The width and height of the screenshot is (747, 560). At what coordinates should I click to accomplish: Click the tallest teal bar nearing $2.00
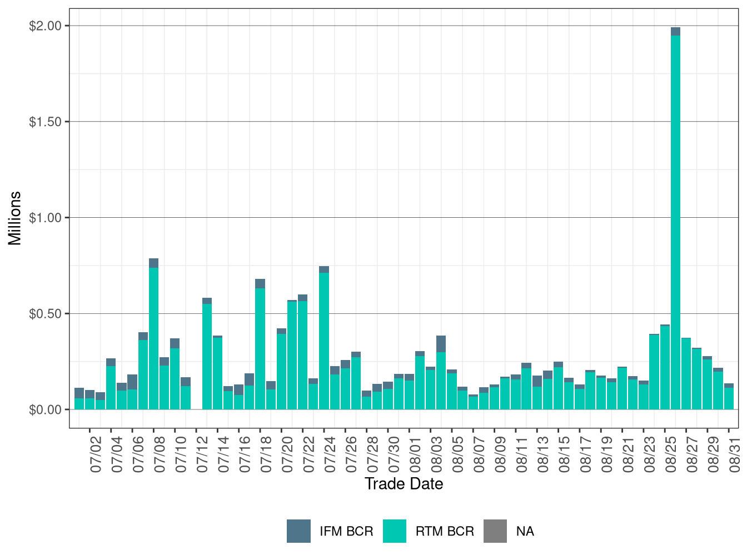point(676,222)
